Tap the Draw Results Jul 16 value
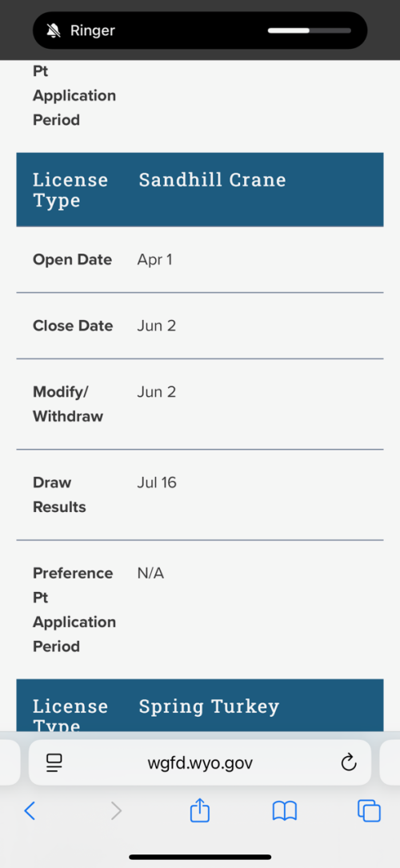Image resolution: width=400 pixels, height=868 pixels. (x=157, y=482)
